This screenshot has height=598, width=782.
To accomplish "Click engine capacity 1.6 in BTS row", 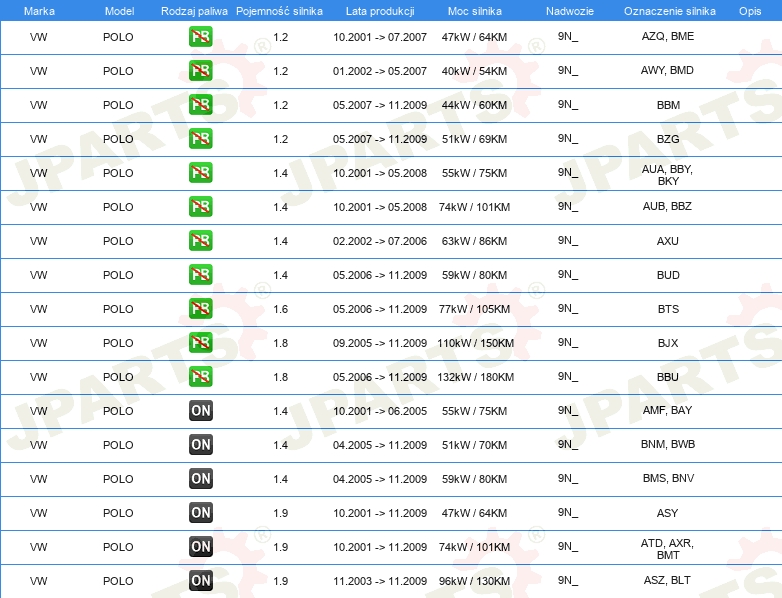I will (281, 309).
